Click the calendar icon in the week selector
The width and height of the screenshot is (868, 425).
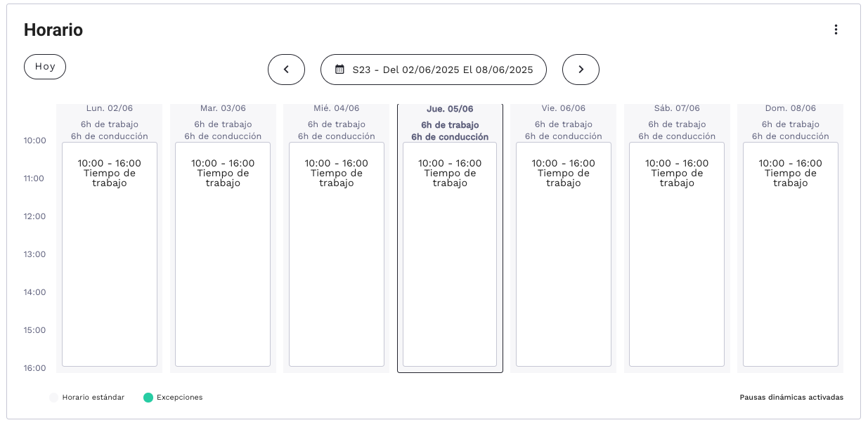click(339, 70)
